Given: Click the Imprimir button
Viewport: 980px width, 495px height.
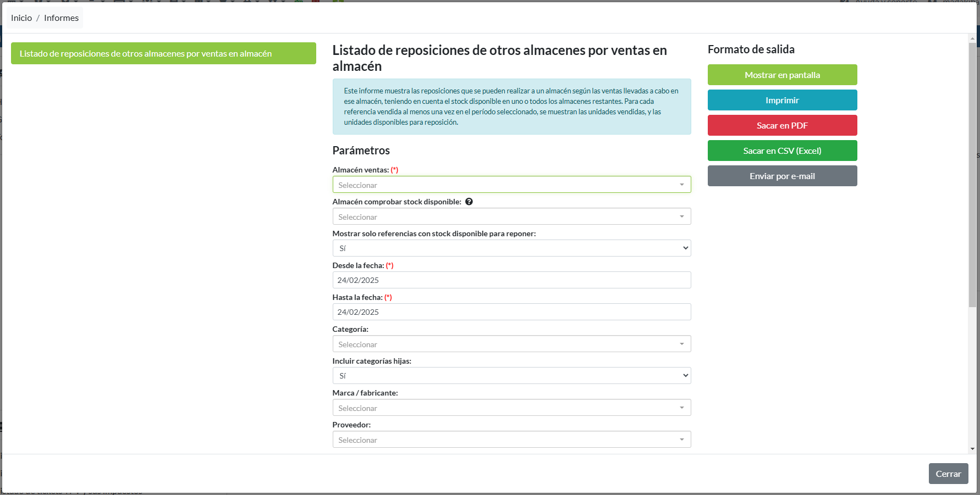Looking at the screenshot, I should (782, 100).
